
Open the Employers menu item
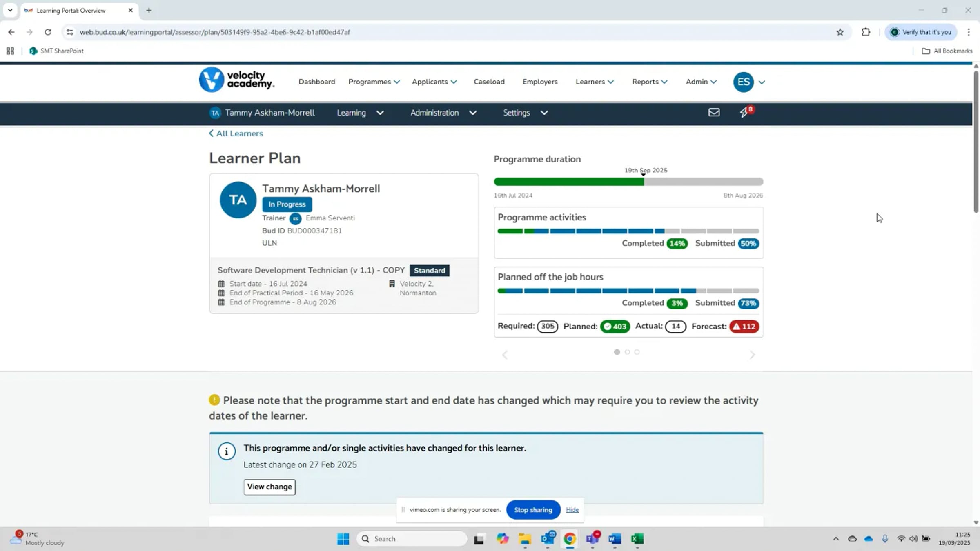click(540, 82)
